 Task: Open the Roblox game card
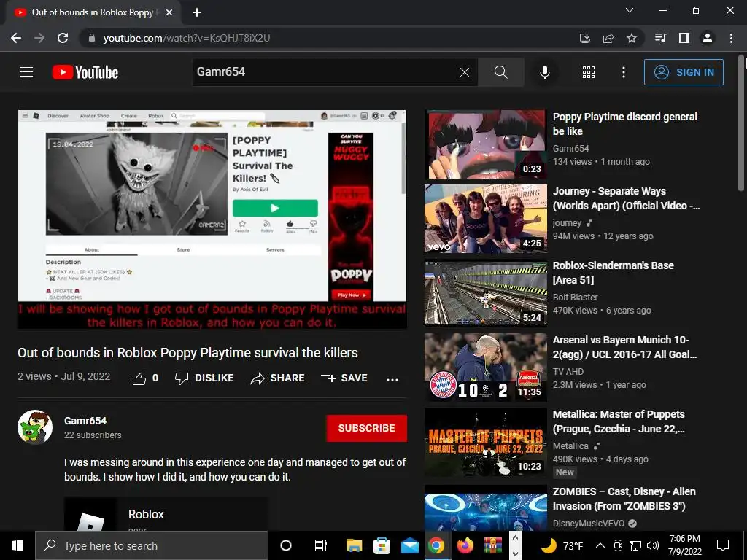tap(166, 514)
